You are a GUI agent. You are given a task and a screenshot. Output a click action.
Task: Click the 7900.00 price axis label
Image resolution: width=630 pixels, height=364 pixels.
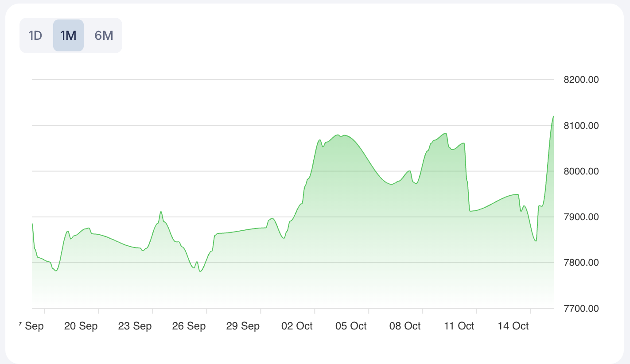tap(580, 217)
